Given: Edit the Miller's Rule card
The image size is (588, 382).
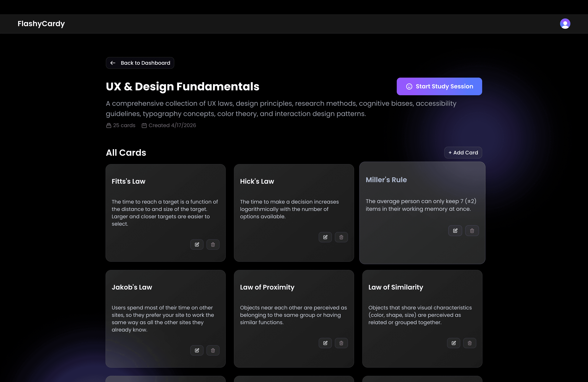Looking at the screenshot, I should point(455,231).
